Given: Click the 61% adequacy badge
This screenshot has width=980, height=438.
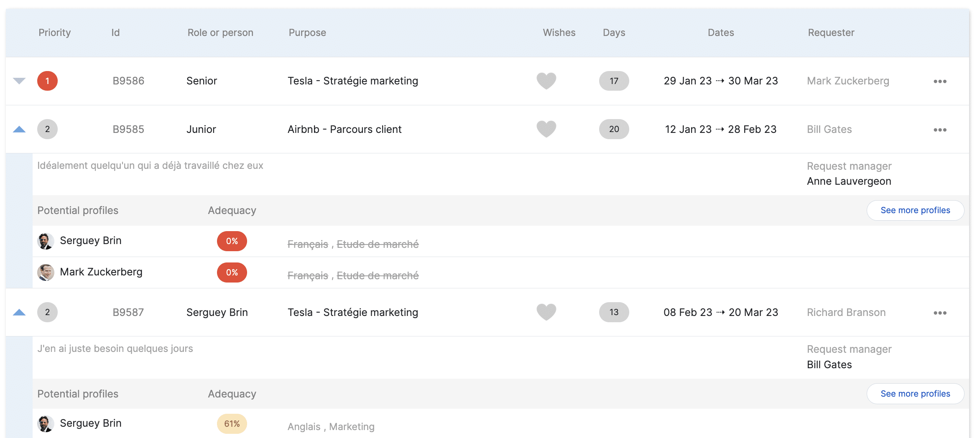Looking at the screenshot, I should coord(232,424).
